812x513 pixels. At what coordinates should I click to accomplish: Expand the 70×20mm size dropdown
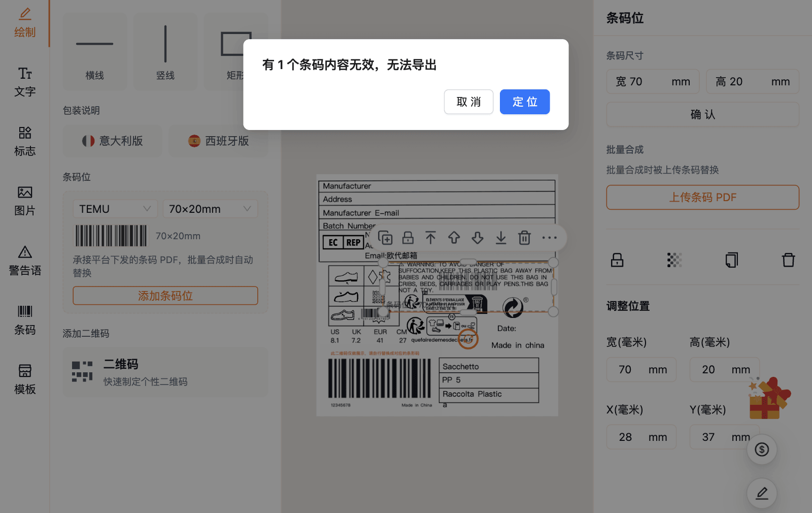[210, 209]
